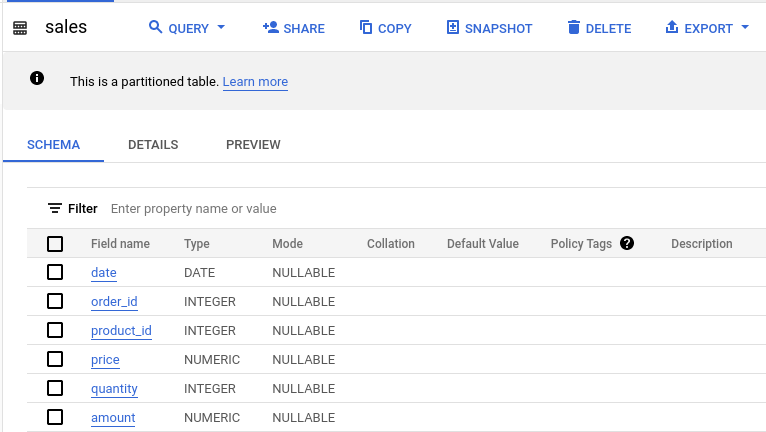Switch to the PREVIEW tab
This screenshot has height=432, width=766.
coord(253,145)
